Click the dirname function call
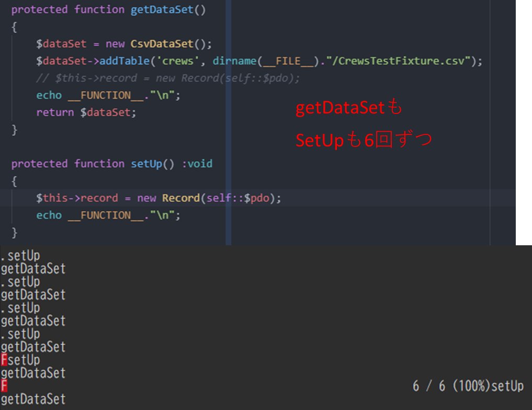The height and width of the screenshot is (410, 532). pyautogui.click(x=234, y=61)
